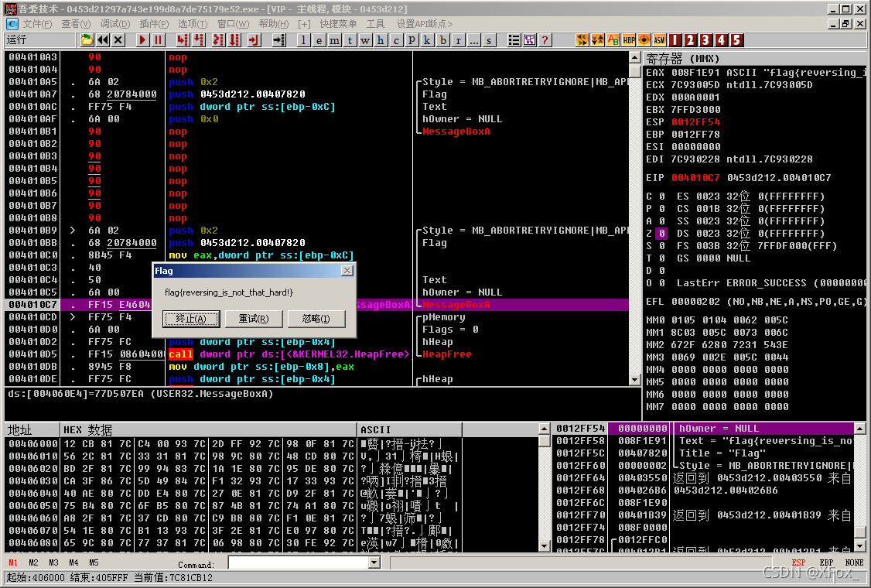
Task: Click disassembly scrollbar down arrow
Action: [x=635, y=380]
